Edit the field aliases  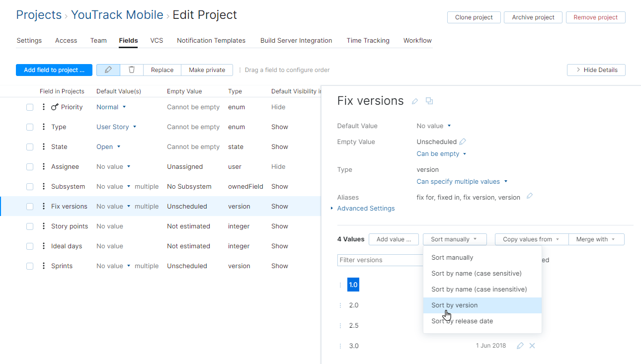click(529, 196)
